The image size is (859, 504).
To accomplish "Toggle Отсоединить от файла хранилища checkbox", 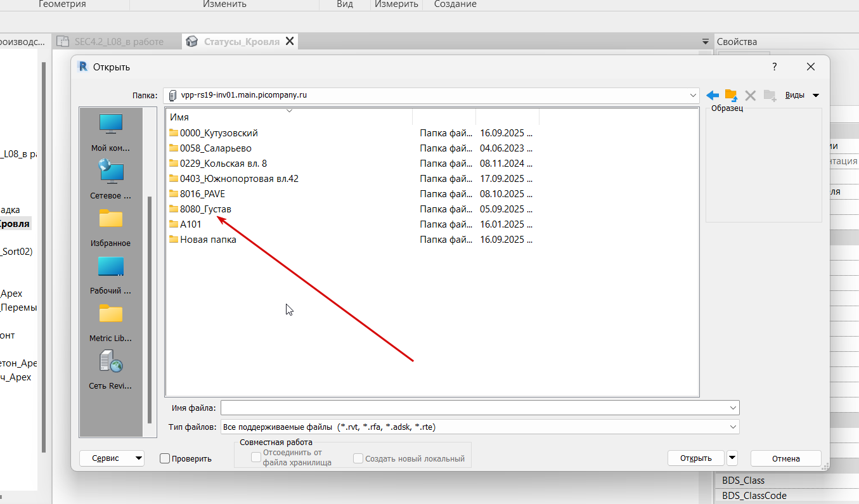I will point(256,458).
